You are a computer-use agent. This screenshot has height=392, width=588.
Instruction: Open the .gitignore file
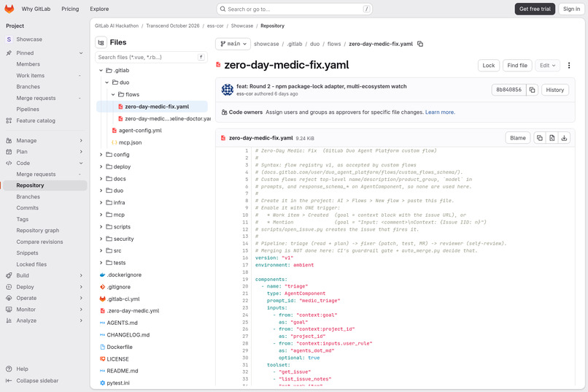tap(118, 287)
